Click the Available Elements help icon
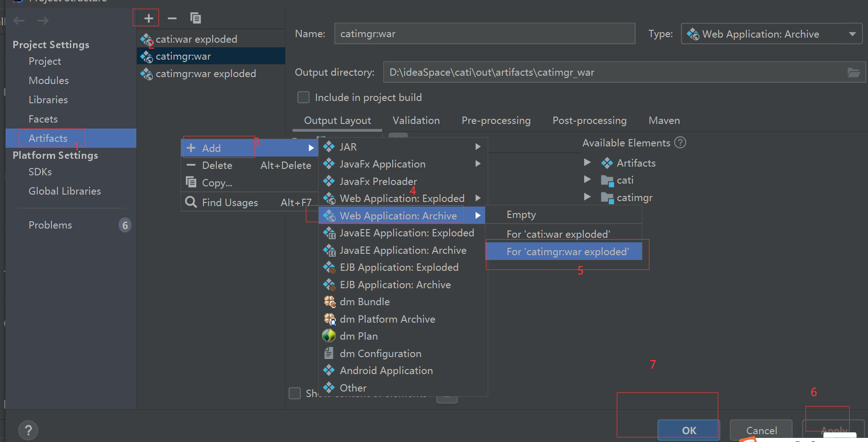 [x=680, y=143]
